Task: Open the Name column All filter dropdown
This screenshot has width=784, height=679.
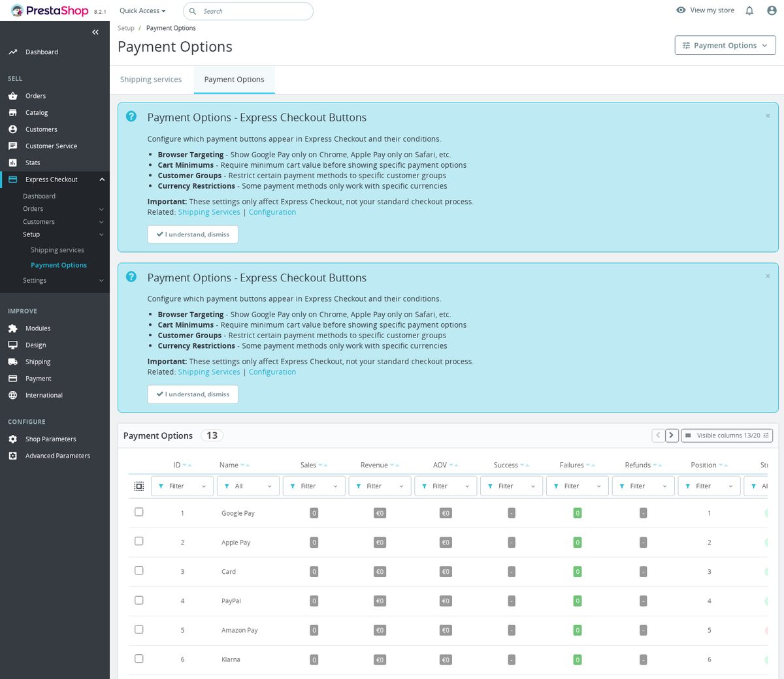Action: pyautogui.click(x=248, y=486)
